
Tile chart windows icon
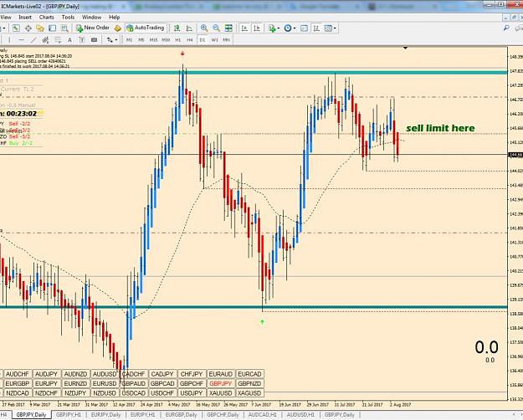pos(228,28)
